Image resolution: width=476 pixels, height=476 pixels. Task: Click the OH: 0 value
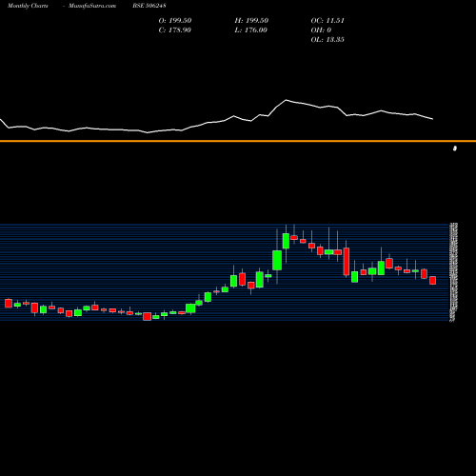(x=321, y=30)
